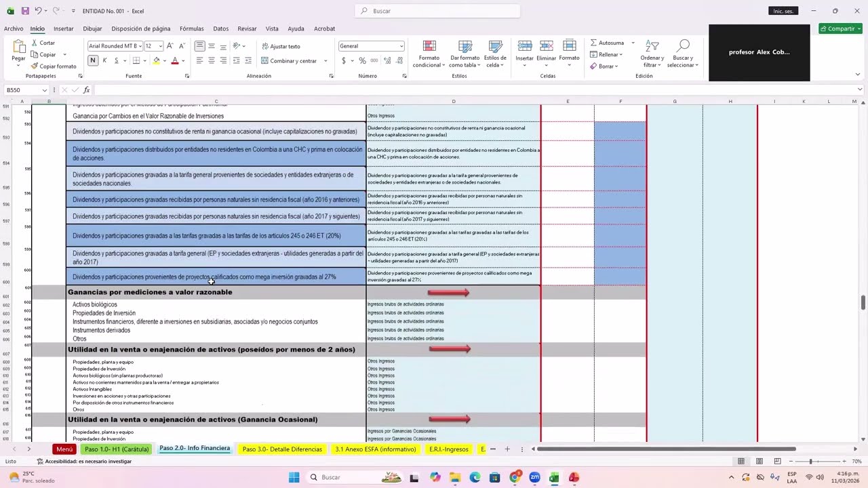Open the Fórmulas ribbon tab
Image resolution: width=868 pixels, height=488 pixels.
(192, 28)
